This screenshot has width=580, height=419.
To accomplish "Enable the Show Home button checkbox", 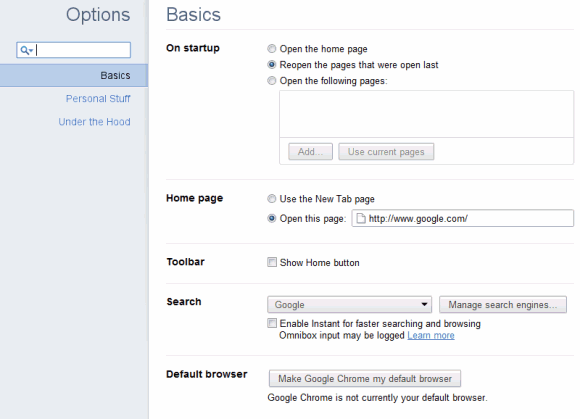I will pos(272,263).
